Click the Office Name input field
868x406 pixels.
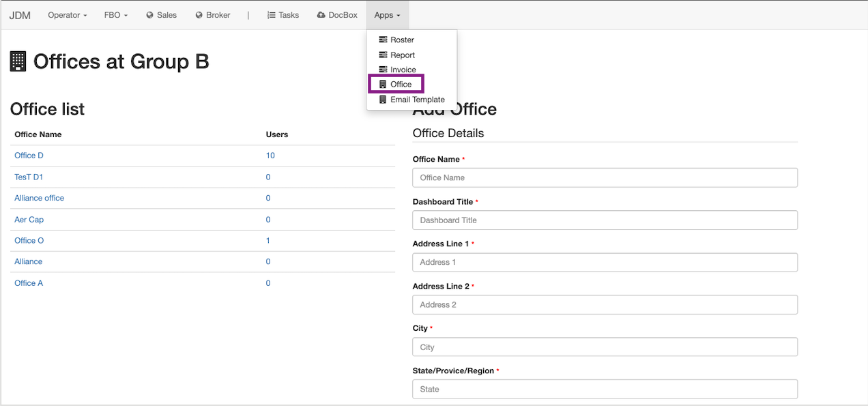[605, 177]
